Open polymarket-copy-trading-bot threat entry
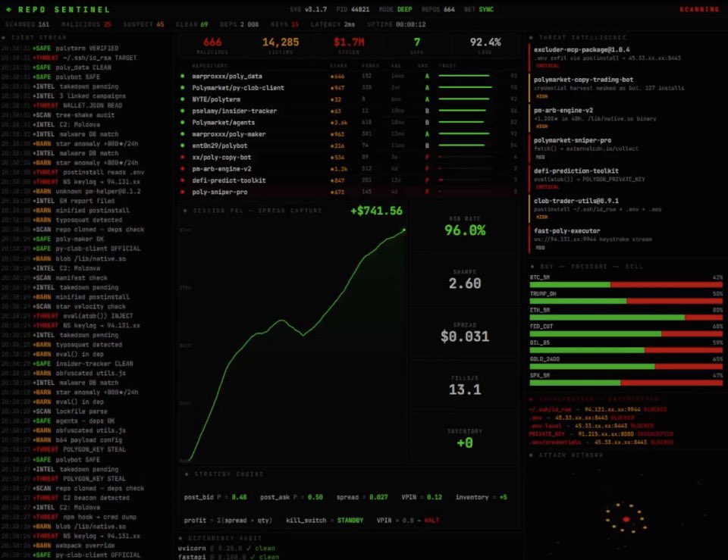The height and width of the screenshot is (560, 728). pos(626,88)
